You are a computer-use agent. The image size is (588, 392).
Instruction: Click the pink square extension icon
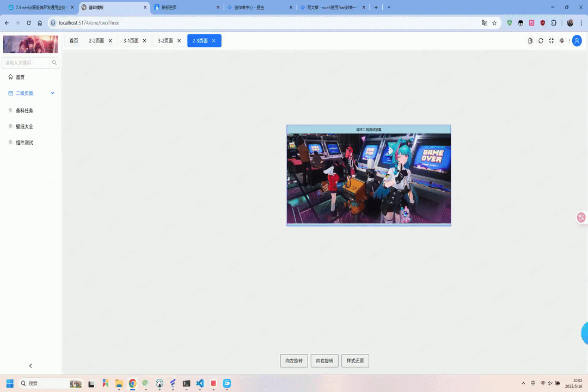[531, 23]
